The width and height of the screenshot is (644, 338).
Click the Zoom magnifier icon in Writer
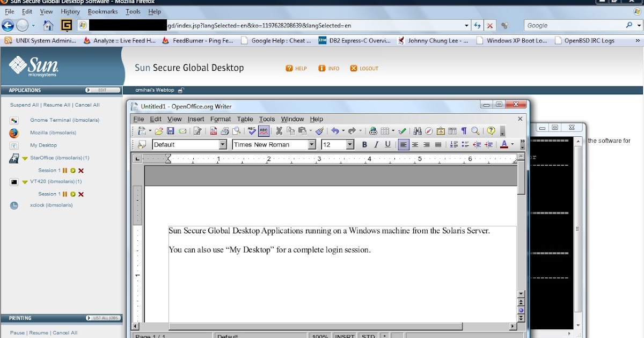[x=475, y=131]
